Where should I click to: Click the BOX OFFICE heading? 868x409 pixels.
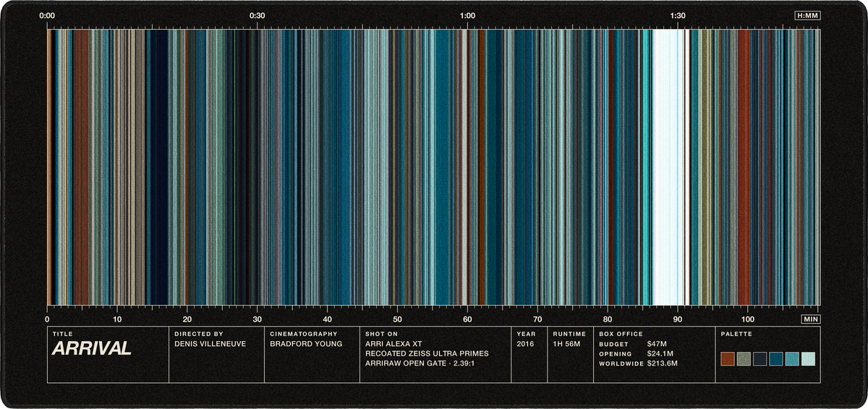point(621,334)
